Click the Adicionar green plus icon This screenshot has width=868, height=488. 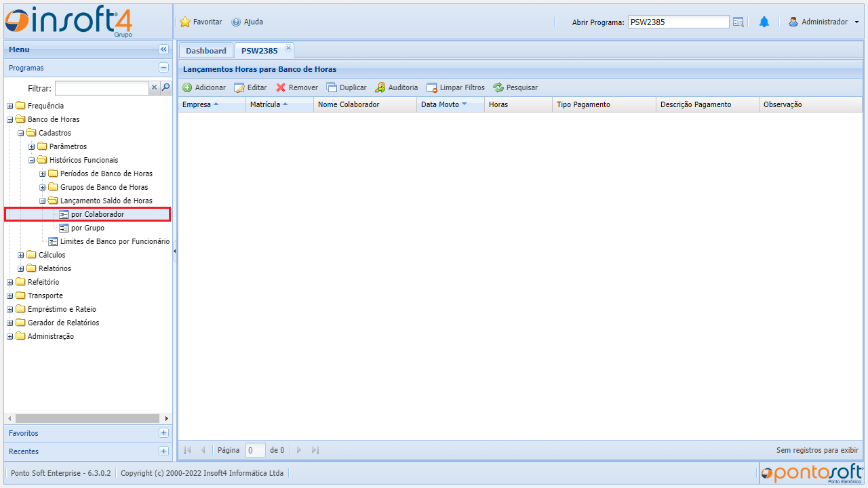[188, 87]
